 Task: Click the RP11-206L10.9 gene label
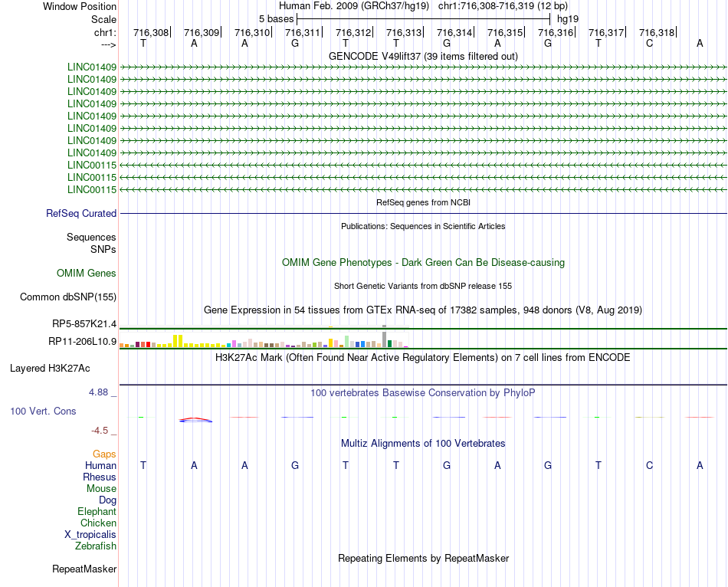pos(82,341)
